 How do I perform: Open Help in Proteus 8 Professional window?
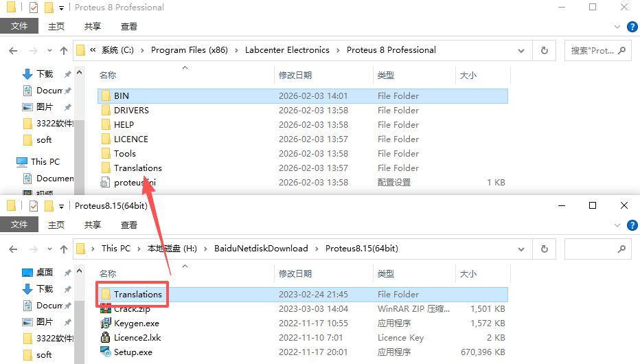coord(632,27)
